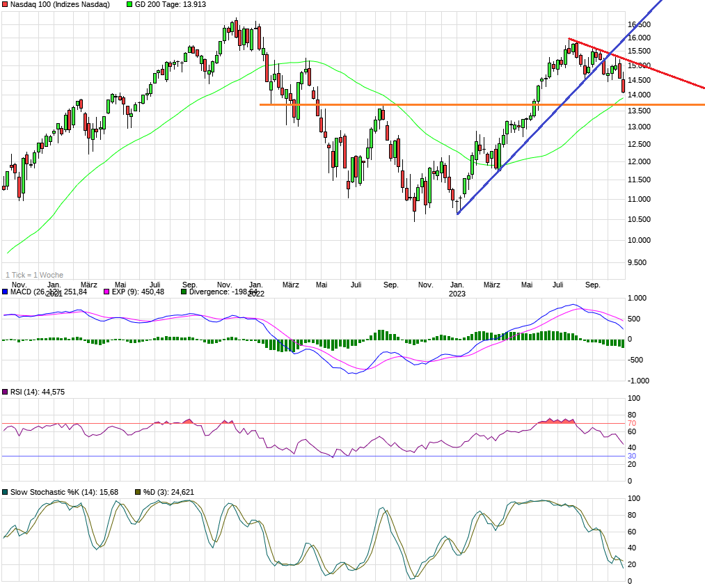Hide the GD 200 Tage line via its label

point(172,5)
